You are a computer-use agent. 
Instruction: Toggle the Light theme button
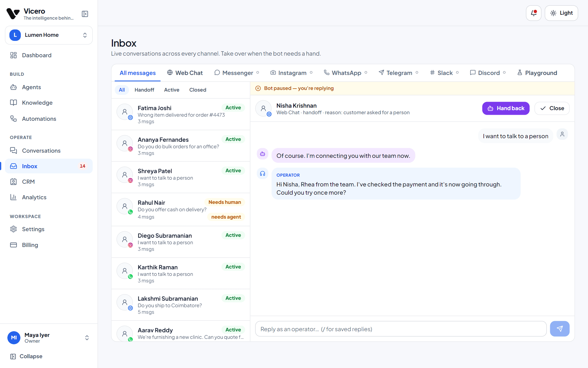click(x=561, y=13)
